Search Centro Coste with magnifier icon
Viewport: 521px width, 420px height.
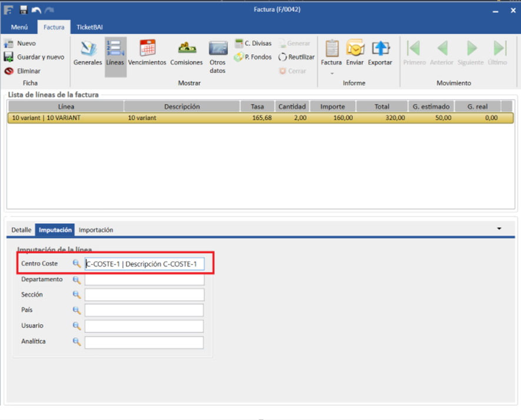click(x=76, y=264)
